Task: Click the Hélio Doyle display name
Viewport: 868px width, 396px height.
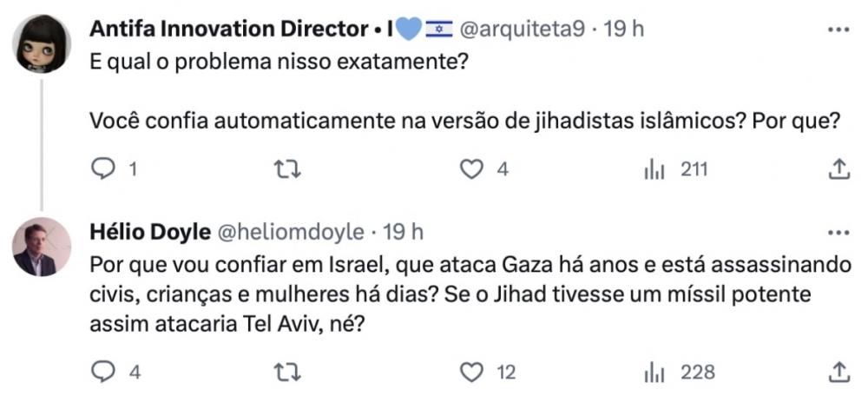Action: coord(148,232)
